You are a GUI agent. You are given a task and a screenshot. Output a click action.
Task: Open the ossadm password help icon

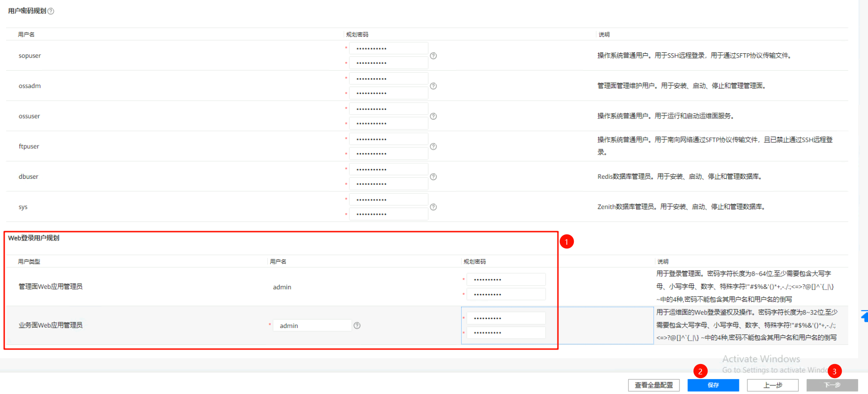[x=433, y=86]
